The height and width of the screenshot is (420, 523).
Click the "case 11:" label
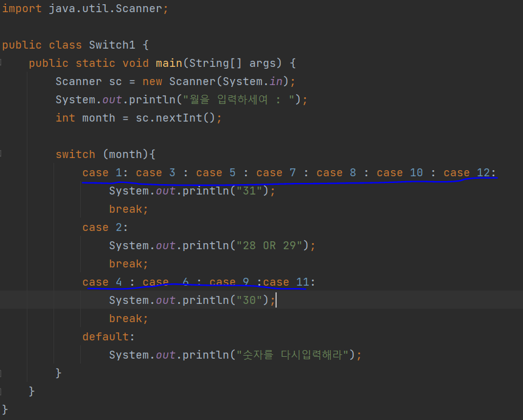coord(289,283)
